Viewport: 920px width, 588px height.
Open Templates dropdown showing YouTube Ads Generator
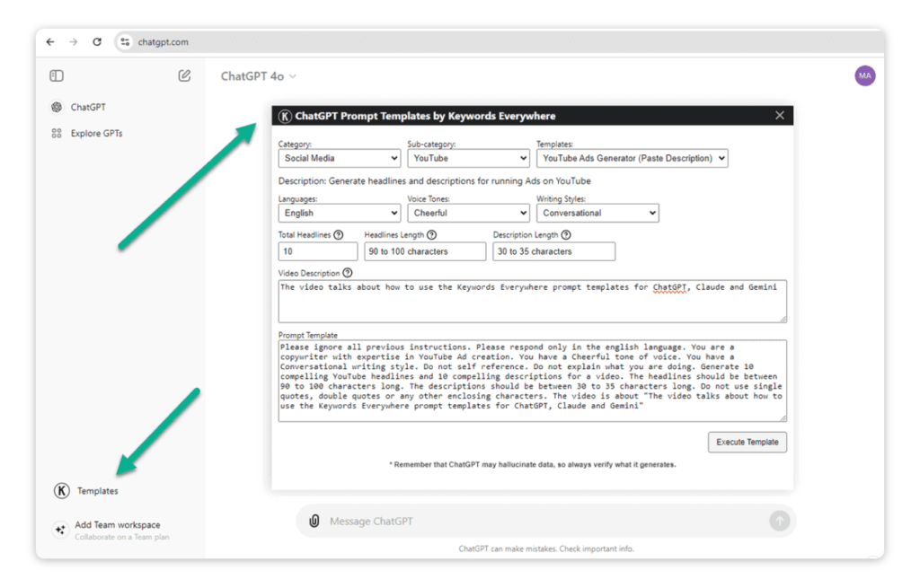[x=632, y=158]
